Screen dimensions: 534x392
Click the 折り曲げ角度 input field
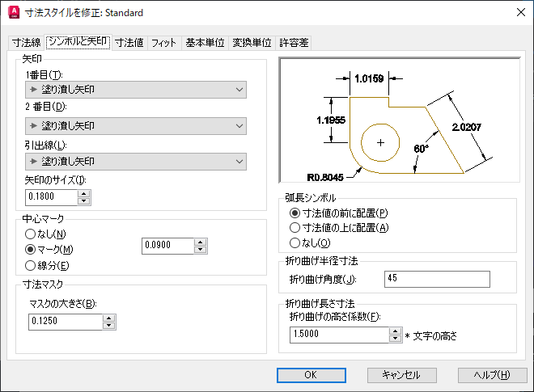click(x=437, y=279)
